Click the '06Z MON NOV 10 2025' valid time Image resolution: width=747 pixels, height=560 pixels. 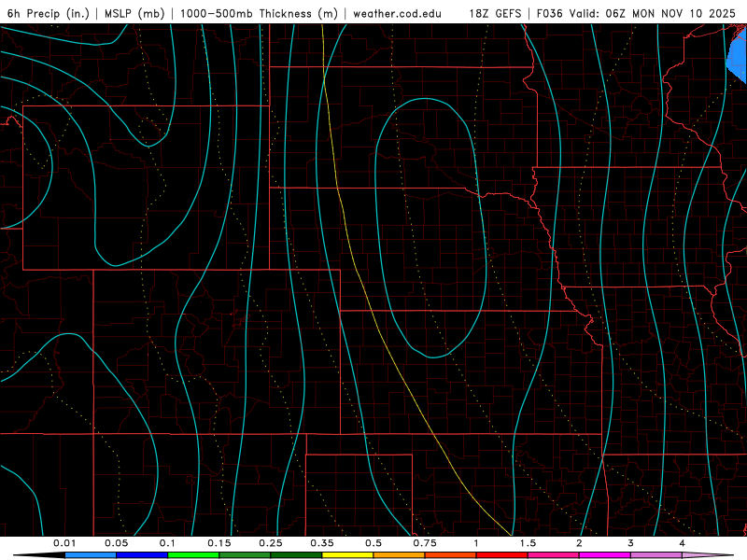coord(670,13)
